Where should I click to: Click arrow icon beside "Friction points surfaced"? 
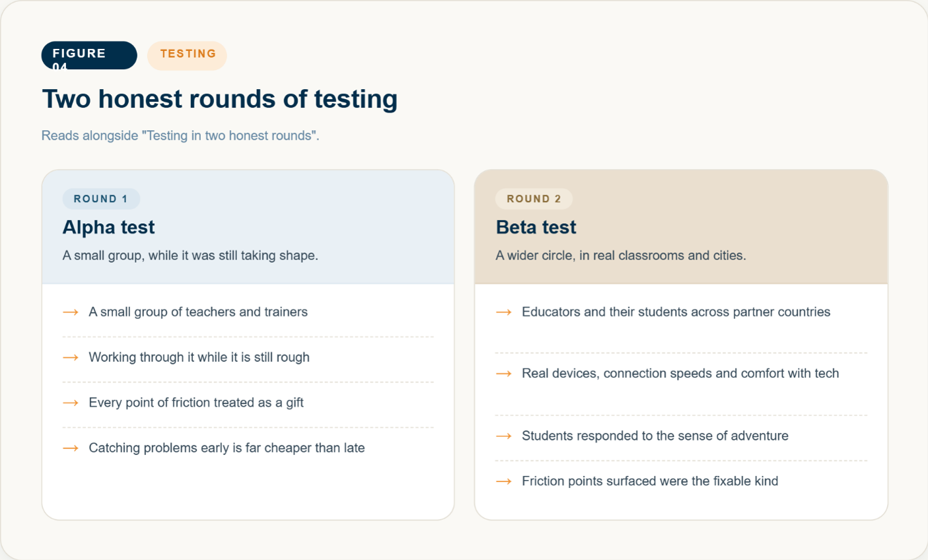coord(504,481)
